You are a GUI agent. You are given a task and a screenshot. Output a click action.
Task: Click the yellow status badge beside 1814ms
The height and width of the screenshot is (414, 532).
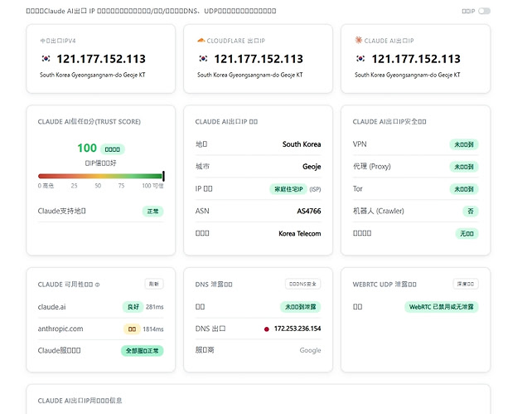(132, 329)
